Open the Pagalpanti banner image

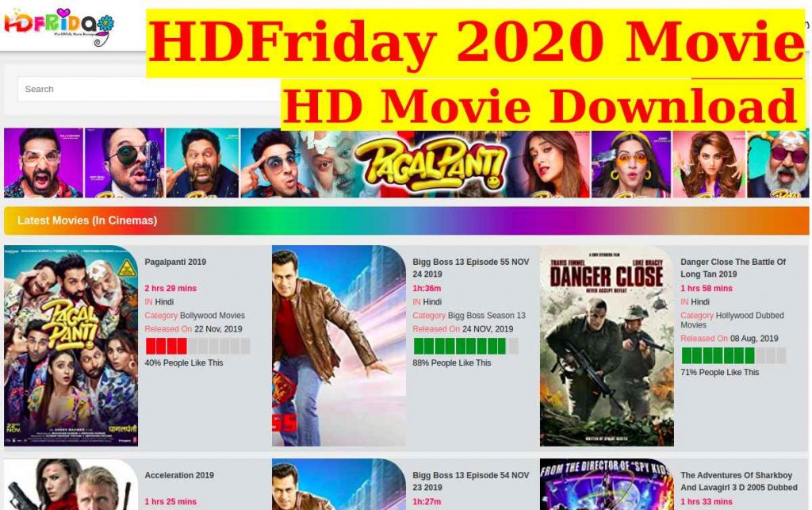click(406, 163)
